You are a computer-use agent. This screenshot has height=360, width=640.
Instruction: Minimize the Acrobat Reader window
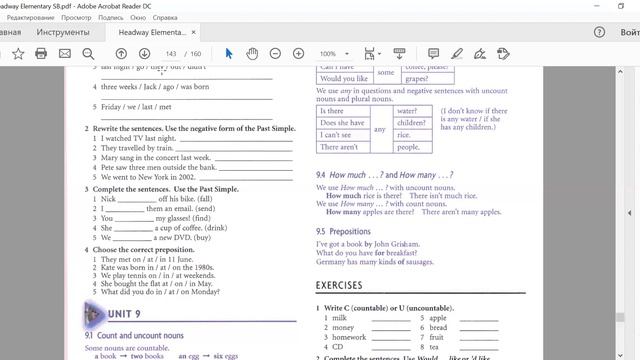coord(597,6)
